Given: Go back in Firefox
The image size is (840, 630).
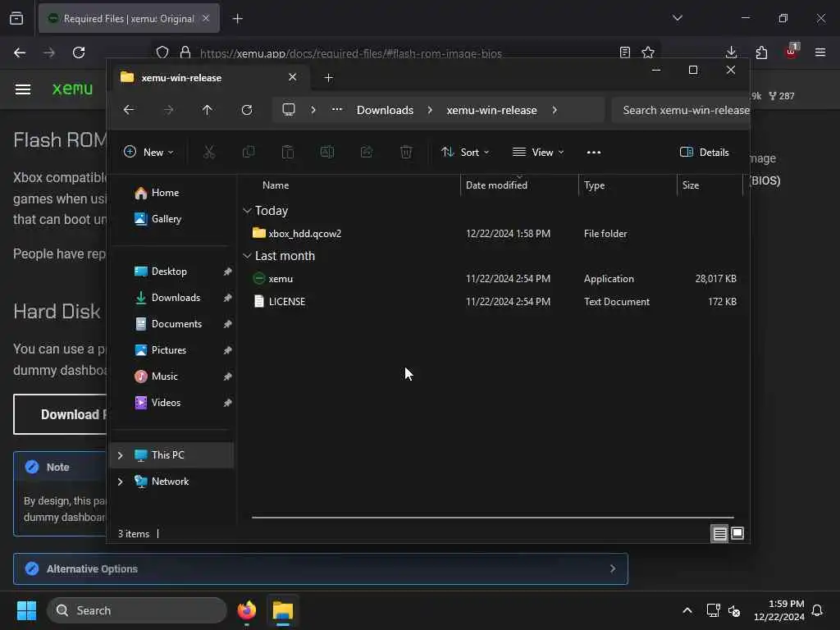Looking at the screenshot, I should 20,52.
